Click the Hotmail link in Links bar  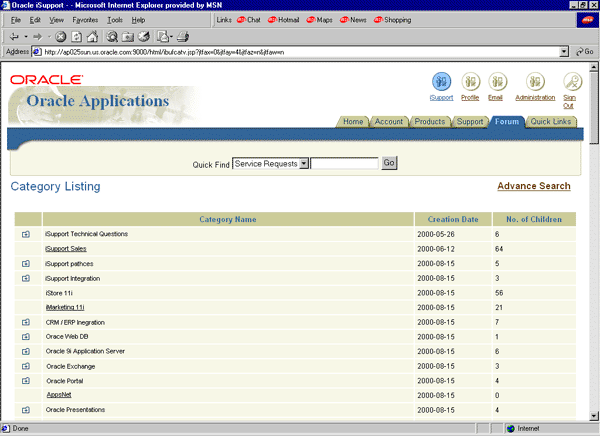[x=283, y=19]
